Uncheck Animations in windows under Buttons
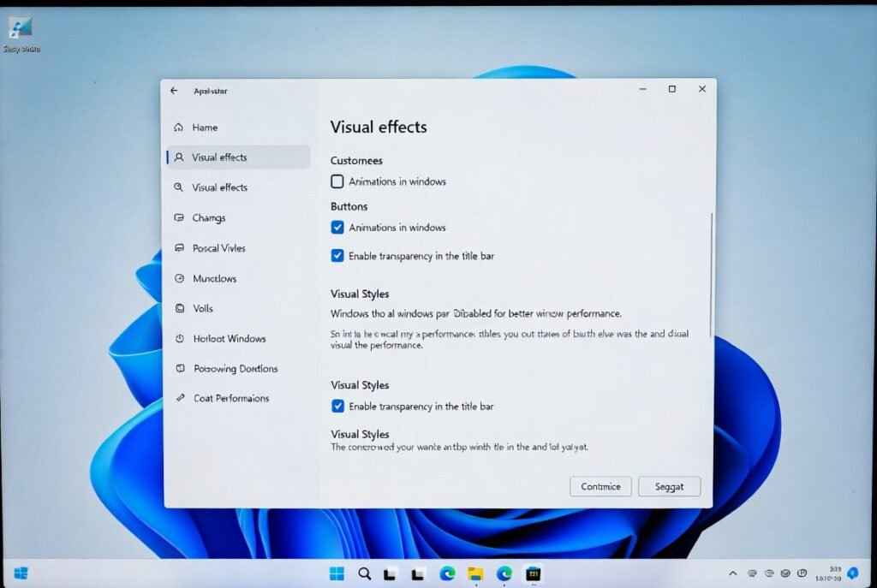The width and height of the screenshot is (877, 588). click(337, 228)
